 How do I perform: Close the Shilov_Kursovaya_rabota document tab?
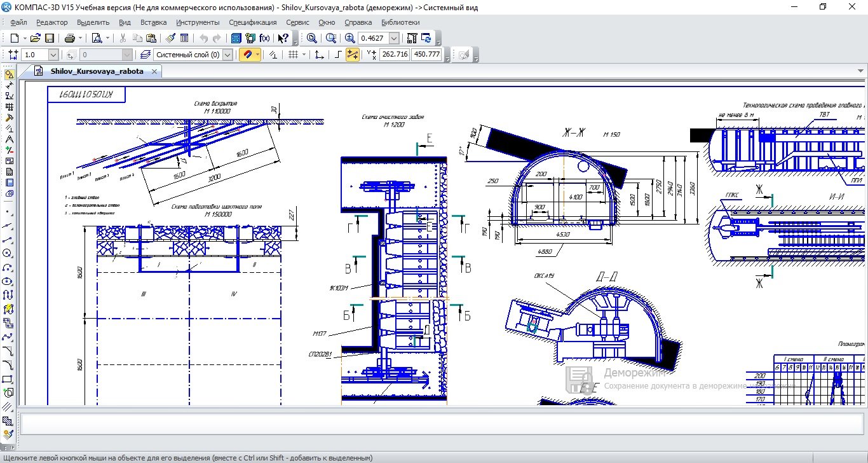pos(154,72)
